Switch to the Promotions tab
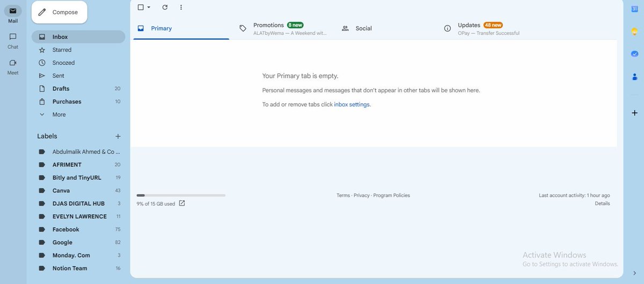 (x=284, y=28)
